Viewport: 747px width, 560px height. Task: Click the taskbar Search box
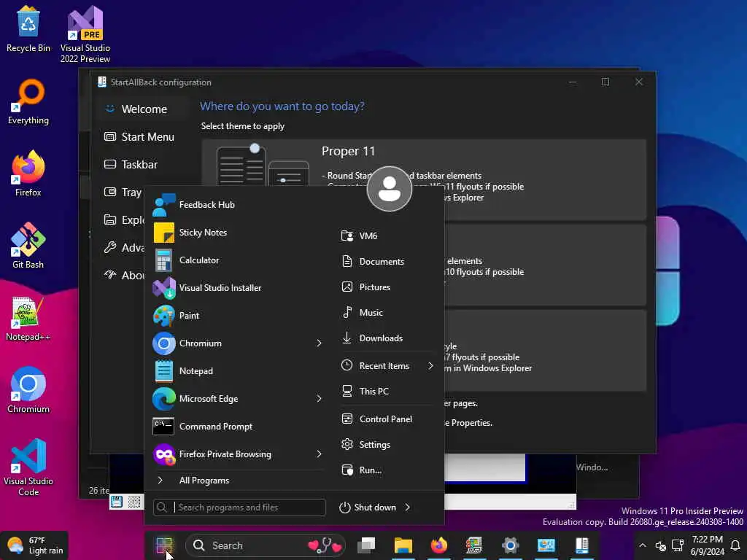coord(265,545)
